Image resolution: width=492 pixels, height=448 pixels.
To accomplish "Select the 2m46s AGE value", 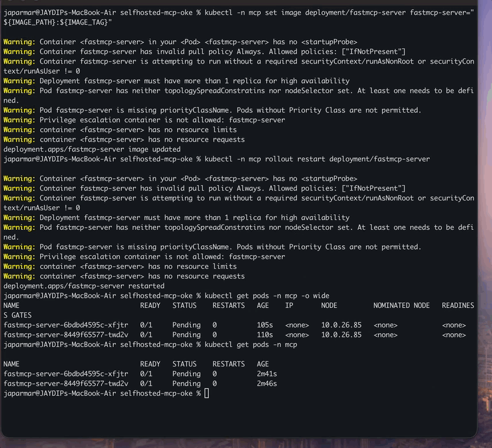I will [266, 383].
